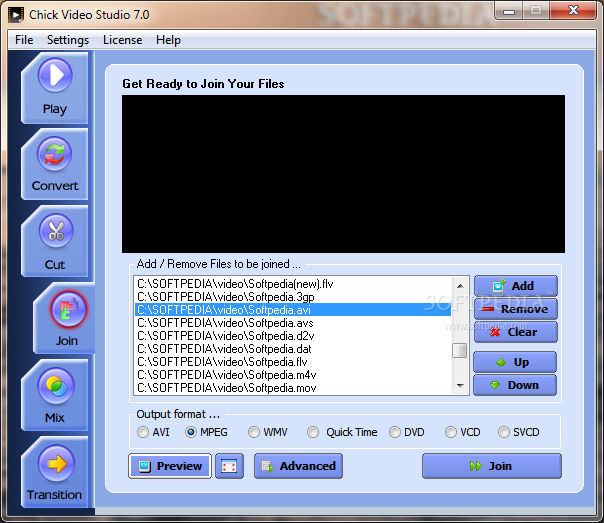Image resolution: width=604 pixels, height=523 pixels.
Task: Select Softpedia.mov in file list
Action: tap(293, 388)
